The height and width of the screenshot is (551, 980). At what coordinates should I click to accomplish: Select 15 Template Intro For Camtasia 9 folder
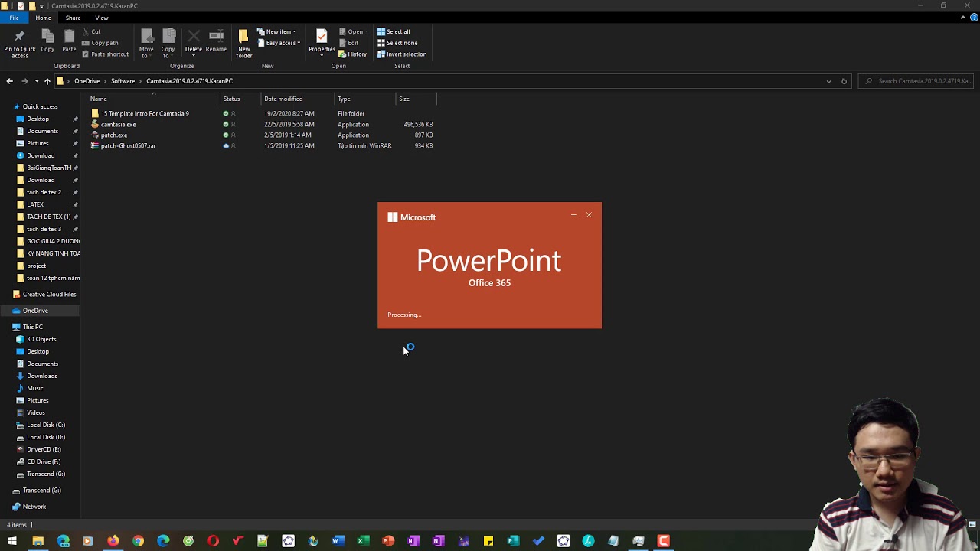tap(145, 113)
